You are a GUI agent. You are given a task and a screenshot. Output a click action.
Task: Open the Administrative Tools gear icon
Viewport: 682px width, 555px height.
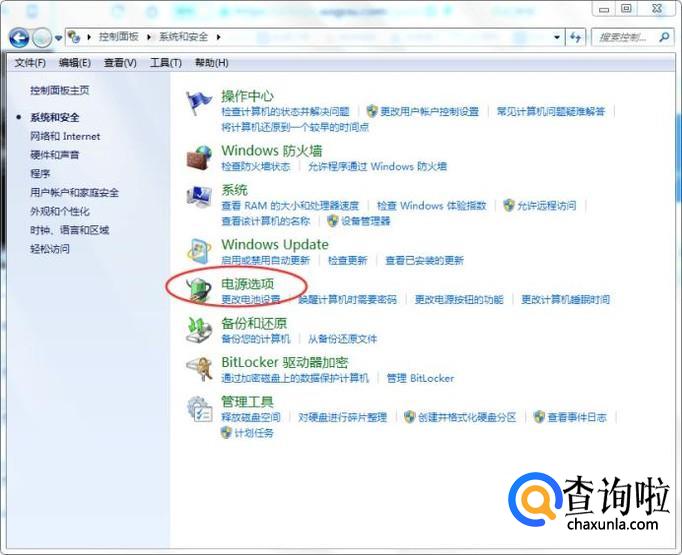click(199, 409)
